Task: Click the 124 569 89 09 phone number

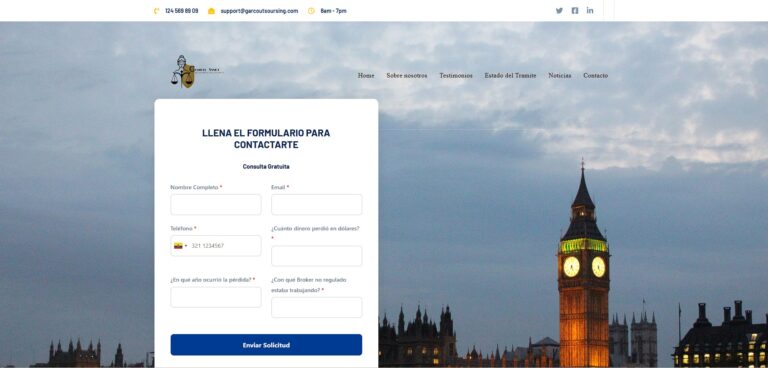Action: pos(182,11)
